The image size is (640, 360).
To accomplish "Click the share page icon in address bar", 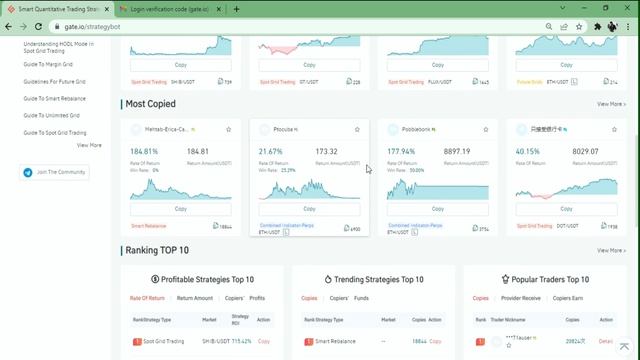I will pos(564,27).
